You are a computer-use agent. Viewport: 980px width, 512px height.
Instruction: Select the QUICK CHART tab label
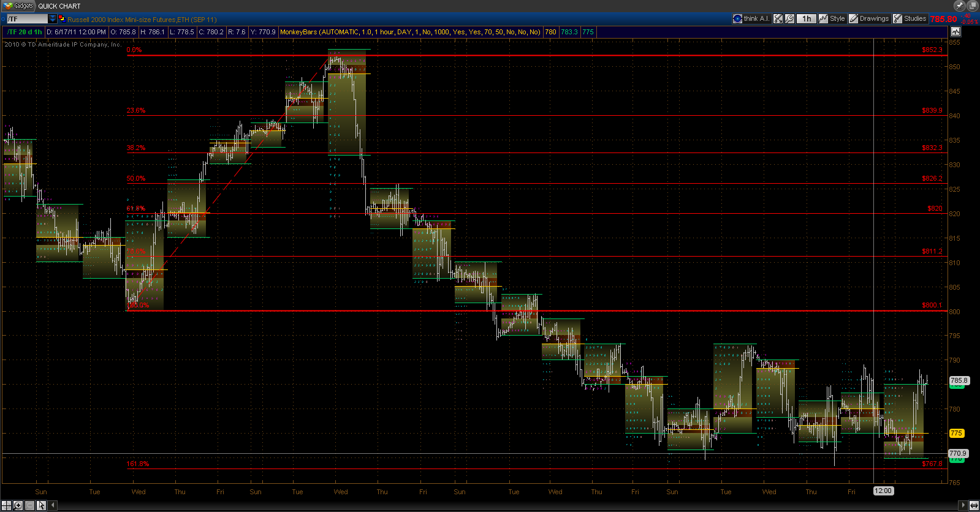59,6
